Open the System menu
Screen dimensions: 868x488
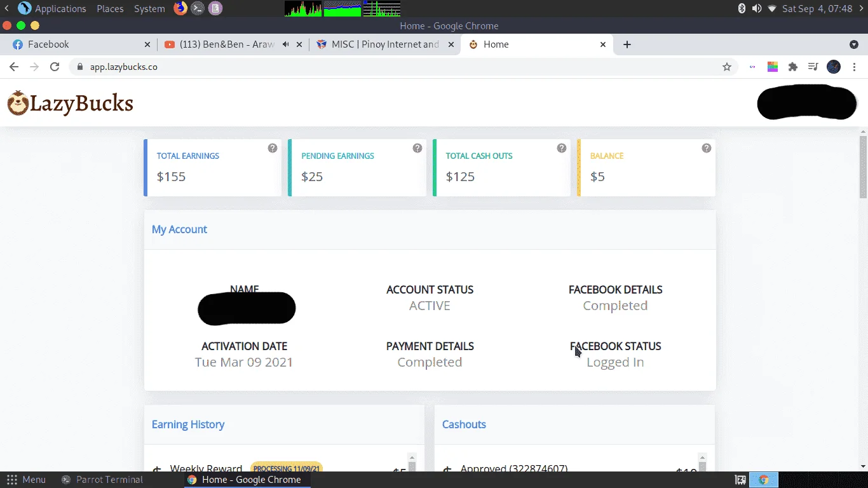click(x=149, y=8)
